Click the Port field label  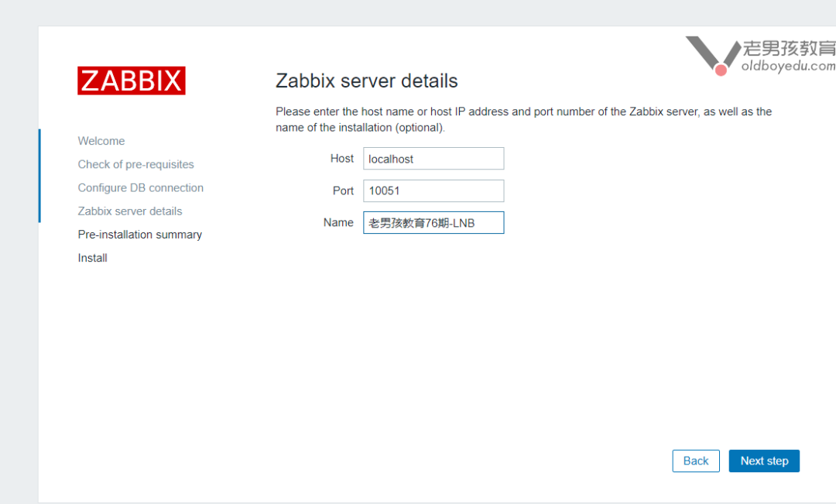[343, 190]
